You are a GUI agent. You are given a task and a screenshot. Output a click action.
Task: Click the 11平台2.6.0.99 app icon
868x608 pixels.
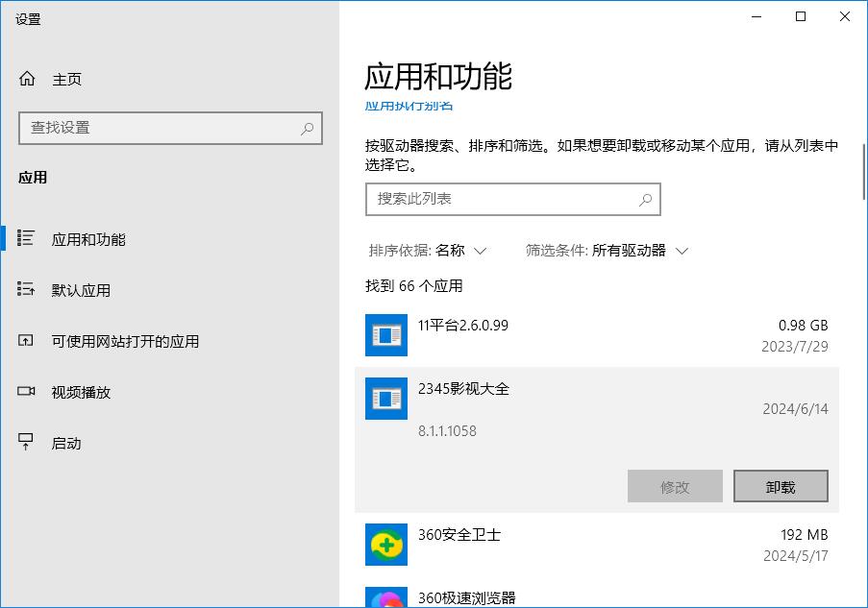click(386, 335)
